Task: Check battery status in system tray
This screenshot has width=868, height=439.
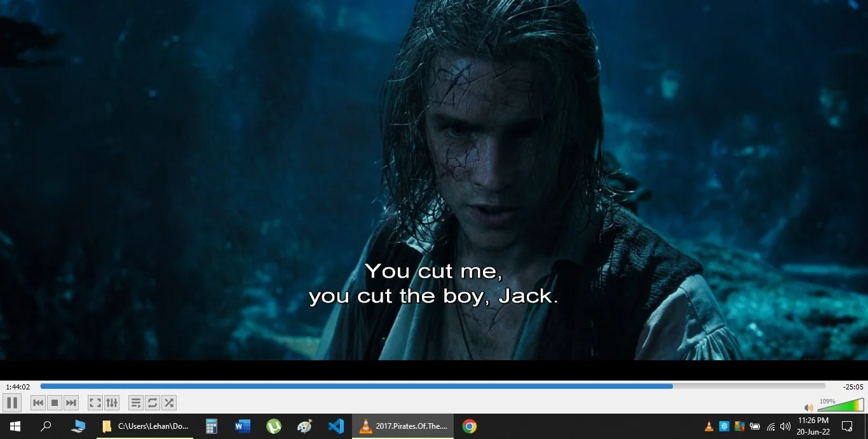Action: click(x=755, y=426)
